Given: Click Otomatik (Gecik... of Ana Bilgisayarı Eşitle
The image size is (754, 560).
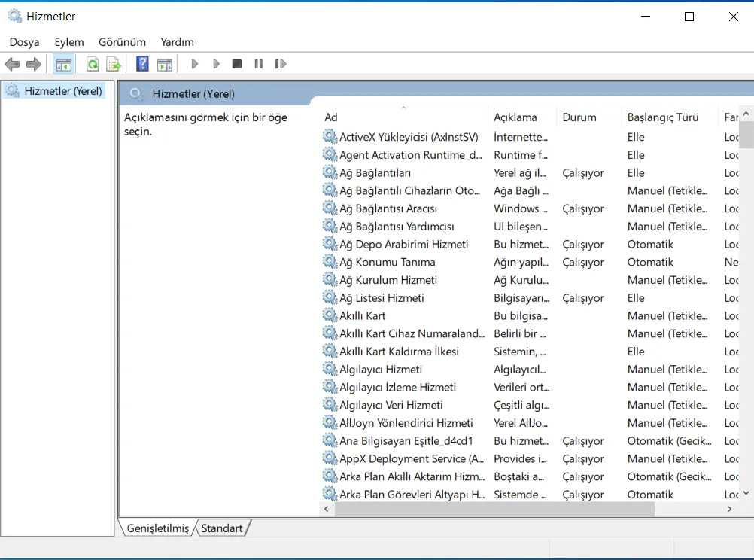Looking at the screenshot, I should pos(670,440).
